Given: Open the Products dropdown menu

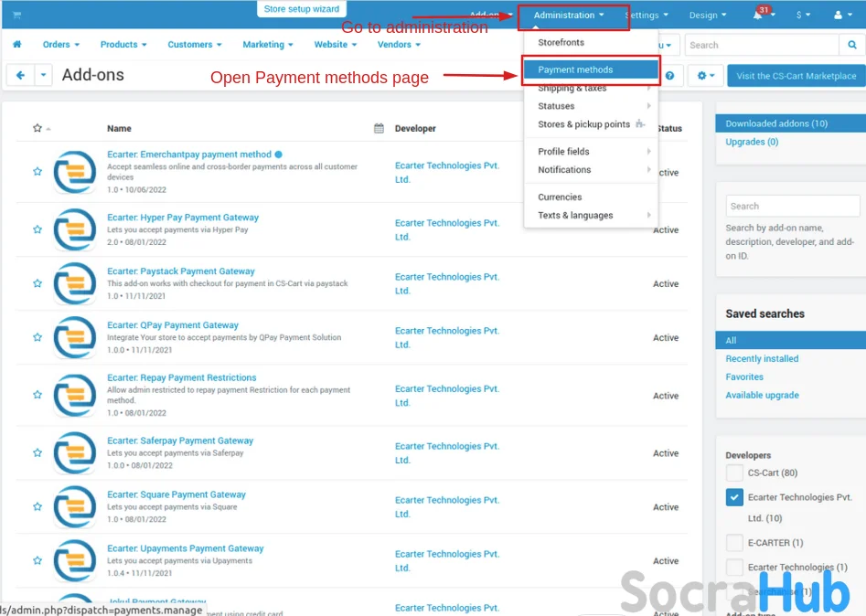Looking at the screenshot, I should point(123,45).
